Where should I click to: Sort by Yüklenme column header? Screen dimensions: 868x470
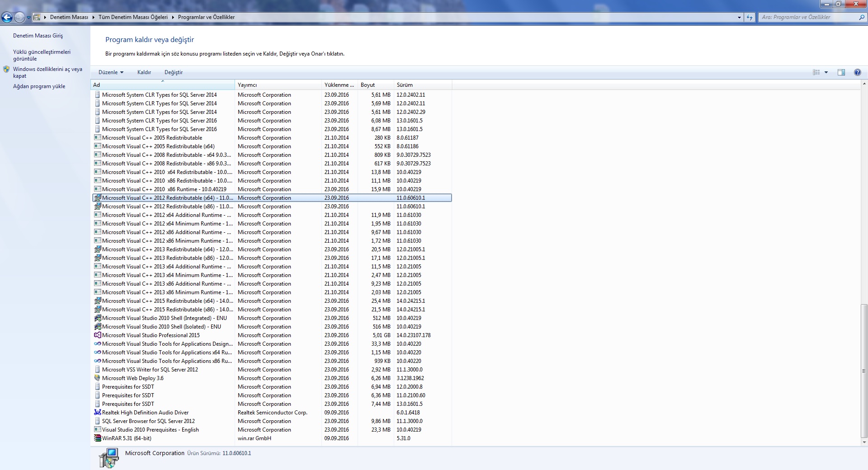point(340,85)
